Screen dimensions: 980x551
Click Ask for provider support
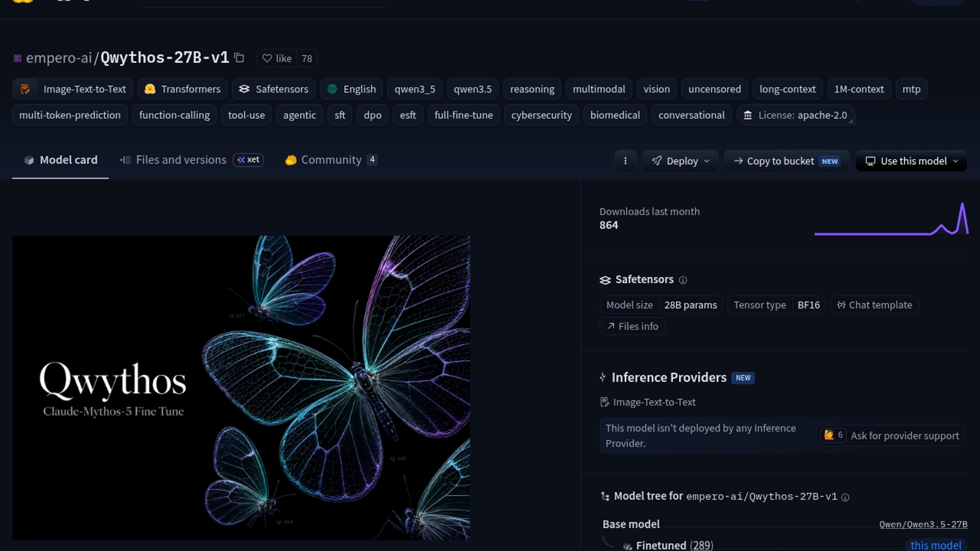(890, 436)
